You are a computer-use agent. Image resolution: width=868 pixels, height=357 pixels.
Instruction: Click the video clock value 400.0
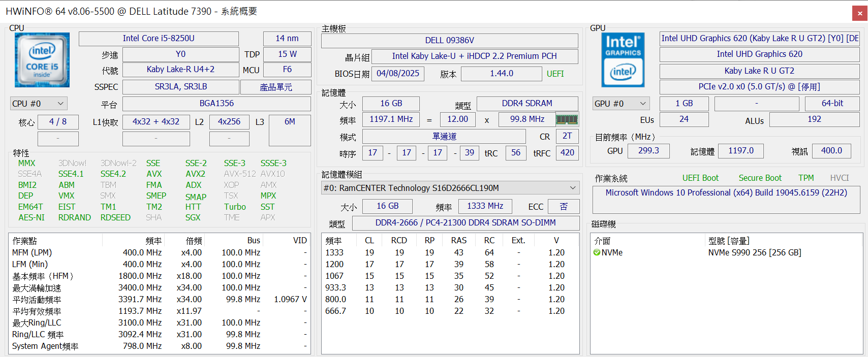click(831, 151)
